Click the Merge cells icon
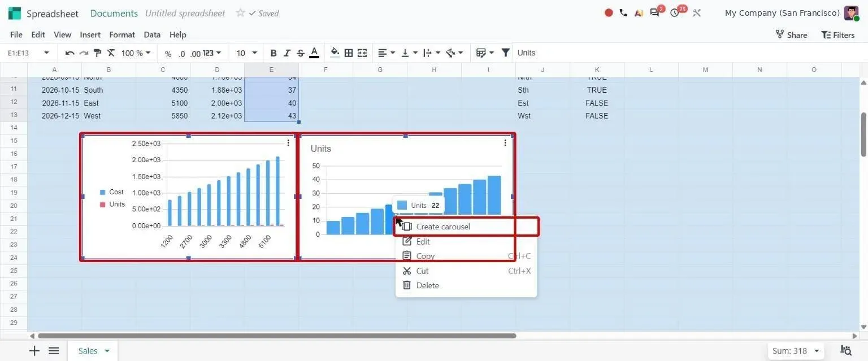The width and height of the screenshot is (868, 361). coord(362,53)
